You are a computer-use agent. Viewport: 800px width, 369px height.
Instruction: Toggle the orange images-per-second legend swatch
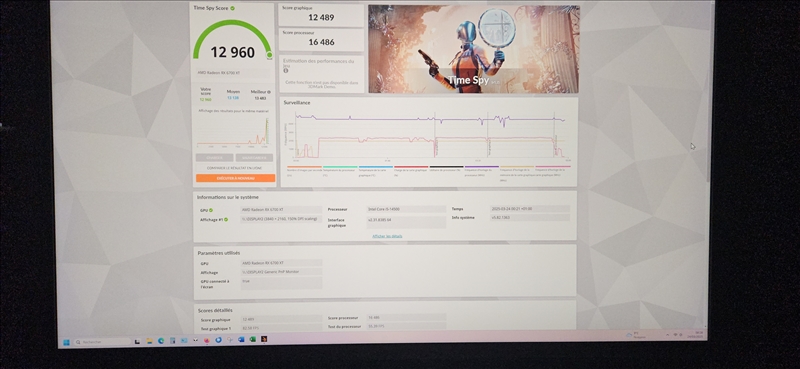tap(304, 167)
